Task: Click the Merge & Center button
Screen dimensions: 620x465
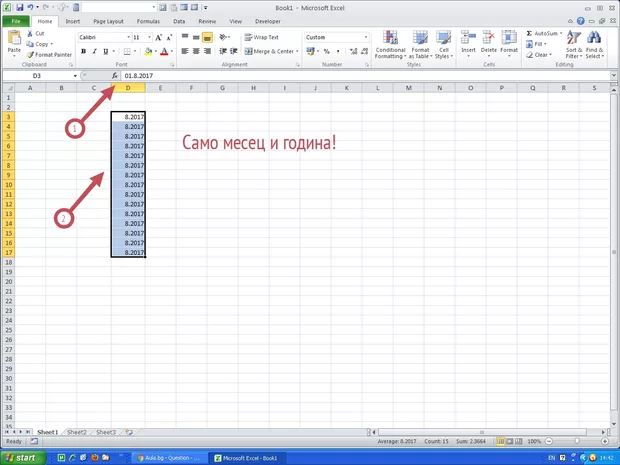Action: click(x=268, y=51)
